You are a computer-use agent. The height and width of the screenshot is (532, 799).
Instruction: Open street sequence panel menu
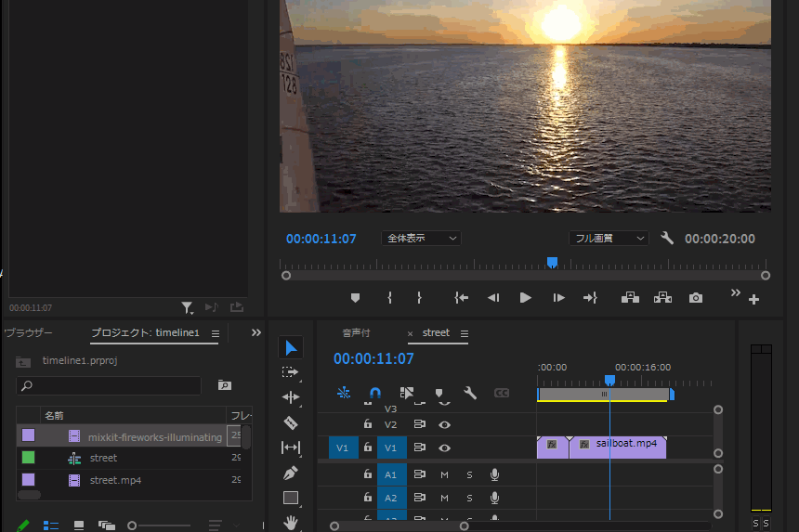[x=465, y=333]
